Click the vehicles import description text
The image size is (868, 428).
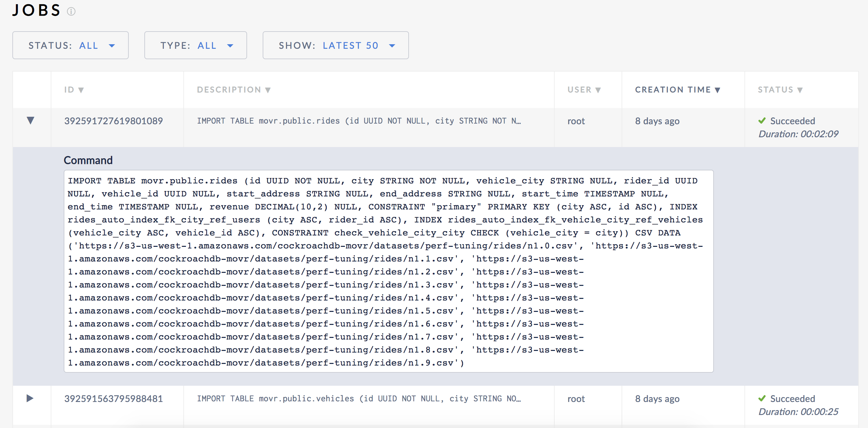click(x=359, y=399)
